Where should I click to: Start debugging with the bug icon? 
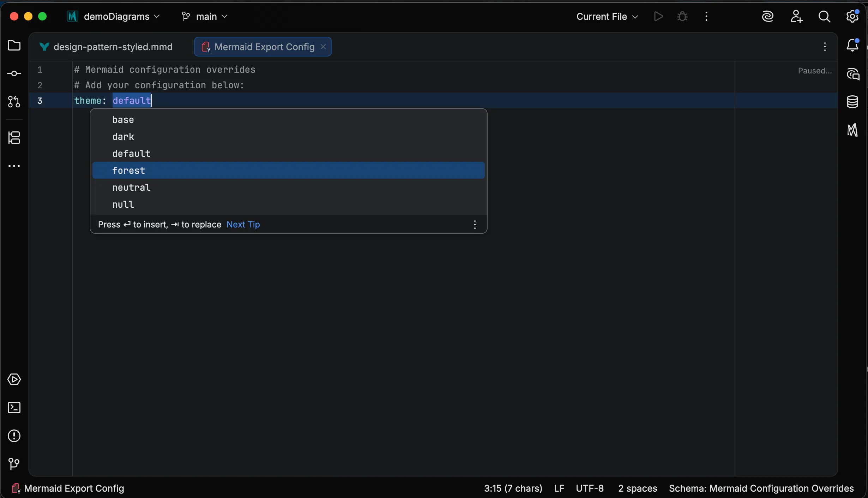(x=682, y=16)
